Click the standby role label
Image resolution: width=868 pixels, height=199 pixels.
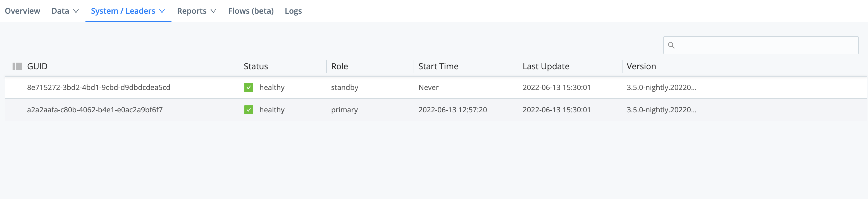point(344,87)
